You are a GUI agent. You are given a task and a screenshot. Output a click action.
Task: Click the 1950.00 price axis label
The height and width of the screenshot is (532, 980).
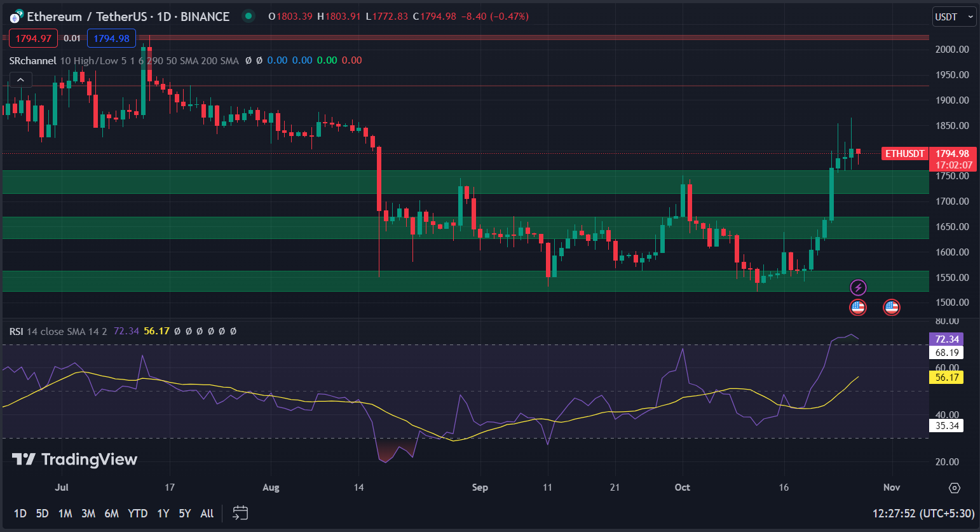[952, 75]
